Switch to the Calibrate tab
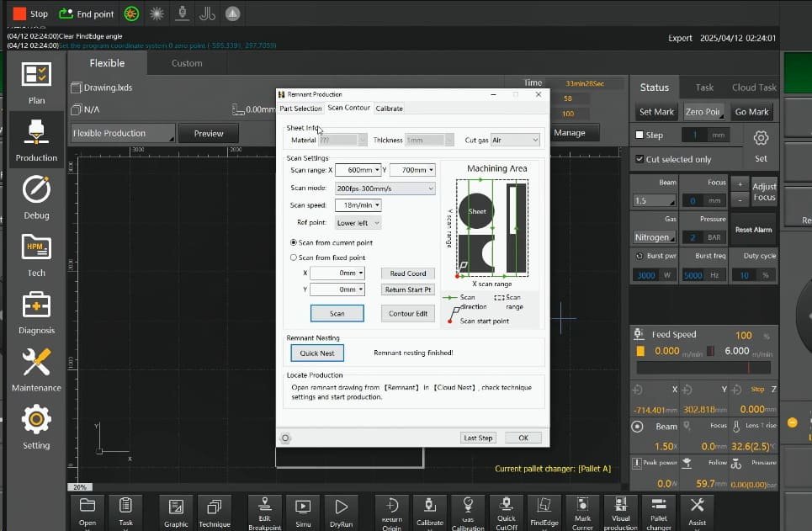Viewport: 812px width, 531px height. pyautogui.click(x=389, y=109)
